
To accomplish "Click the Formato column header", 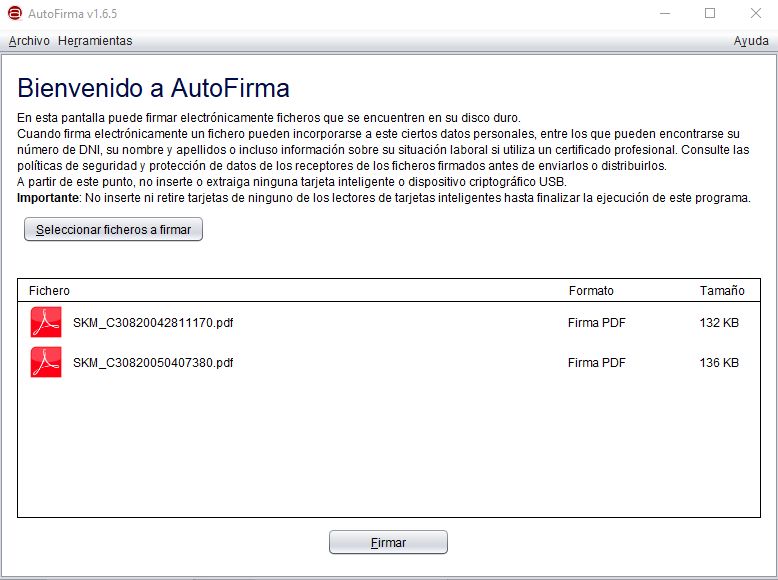I will click(x=591, y=291).
